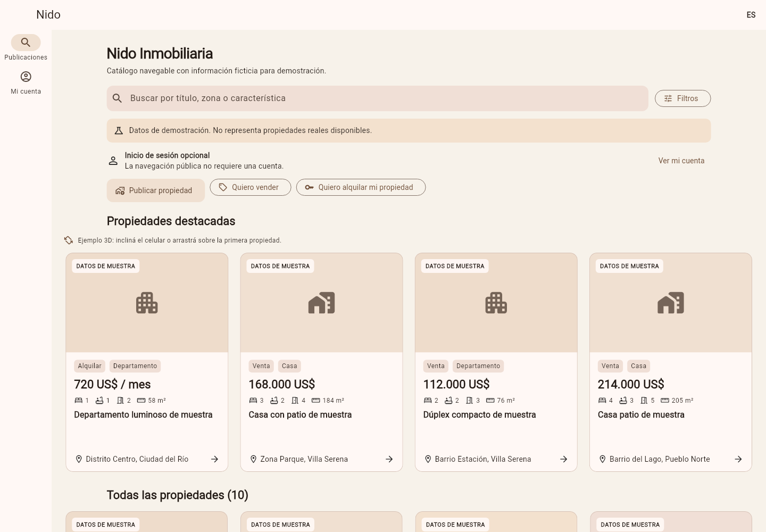Click arrow on Zona Parque, Villa Serena card
The width and height of the screenshot is (766, 532).
tap(389, 459)
